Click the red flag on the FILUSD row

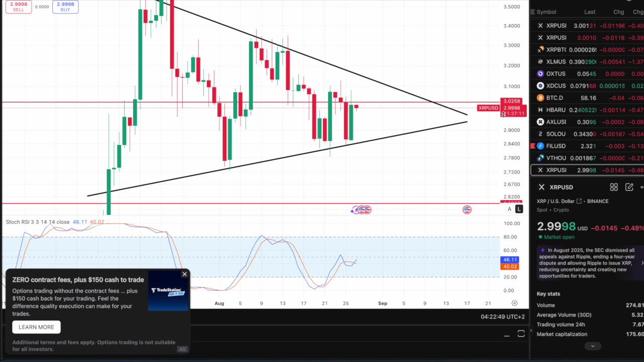click(x=532, y=146)
